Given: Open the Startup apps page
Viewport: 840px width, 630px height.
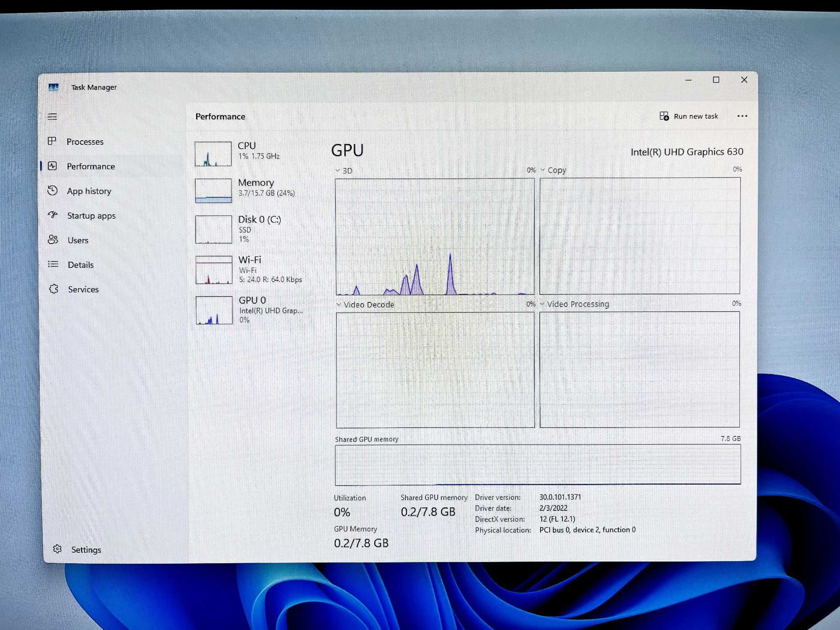Looking at the screenshot, I should (x=91, y=216).
